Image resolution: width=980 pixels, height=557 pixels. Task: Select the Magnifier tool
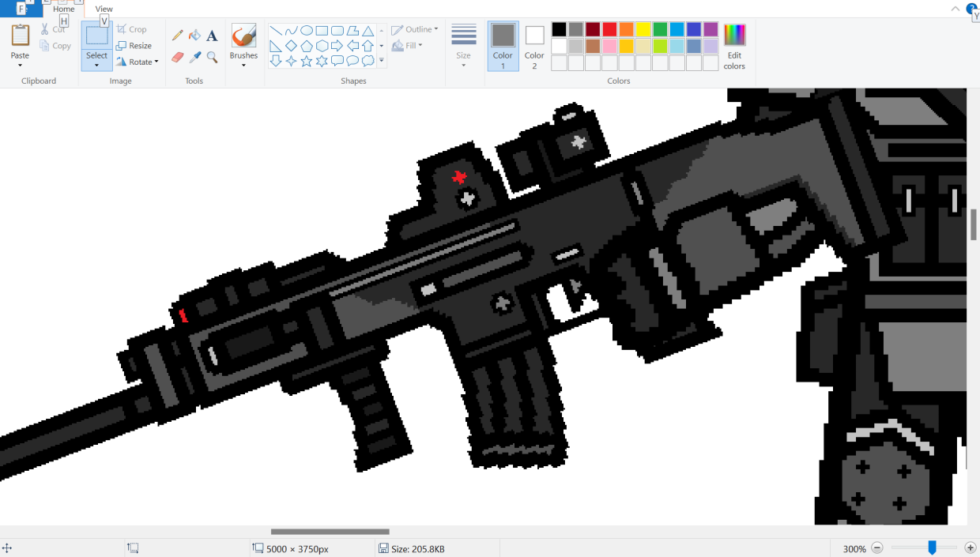point(212,57)
